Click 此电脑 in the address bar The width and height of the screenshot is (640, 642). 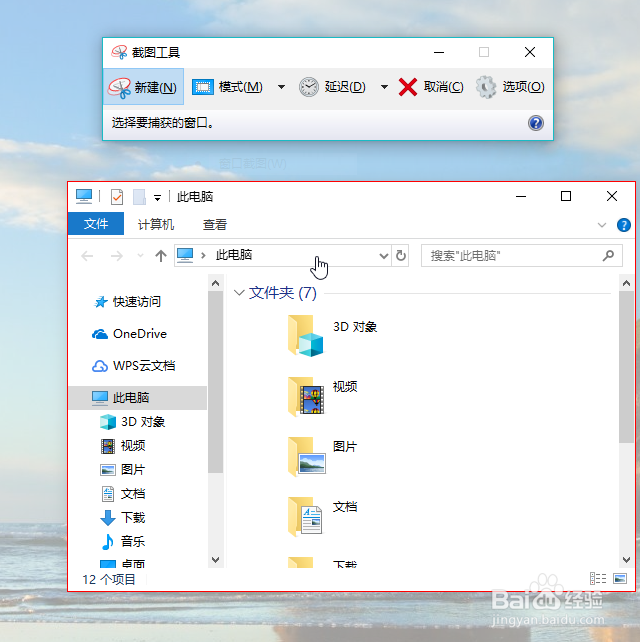pos(234,255)
